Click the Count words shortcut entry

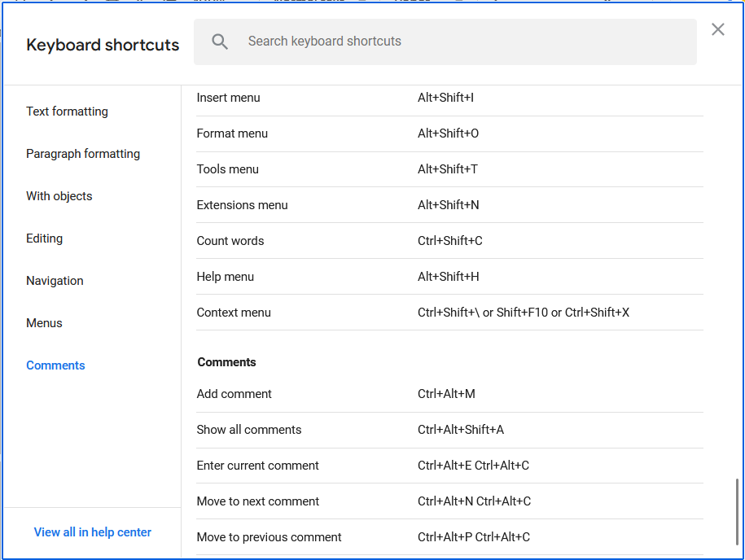point(230,241)
